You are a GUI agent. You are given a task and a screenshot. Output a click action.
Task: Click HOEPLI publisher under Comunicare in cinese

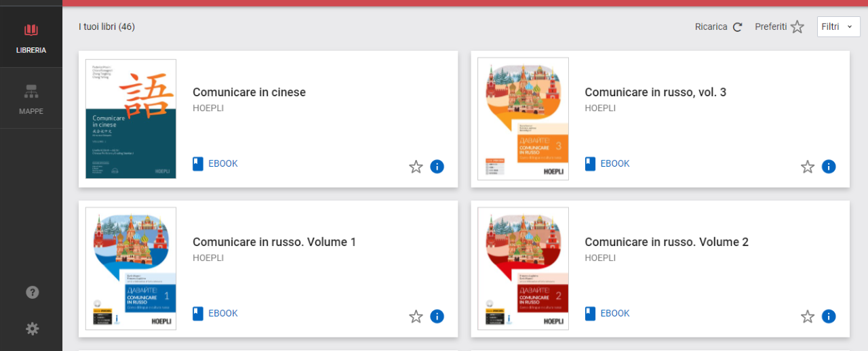click(x=208, y=108)
